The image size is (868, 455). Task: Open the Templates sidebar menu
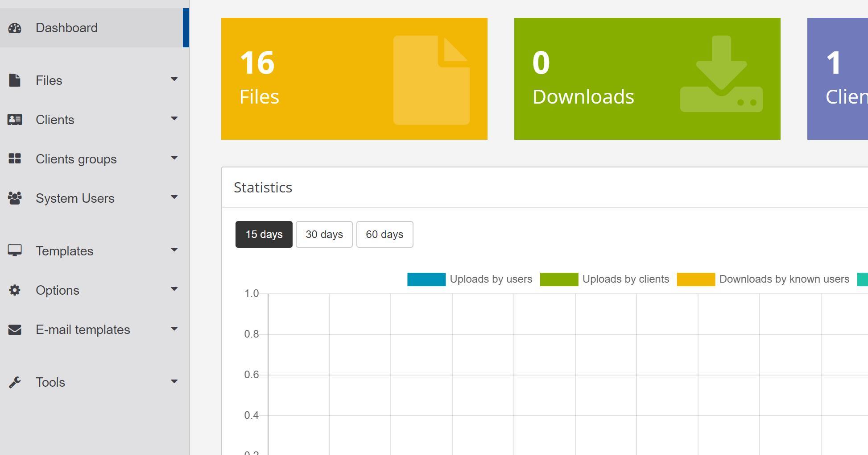click(x=95, y=251)
